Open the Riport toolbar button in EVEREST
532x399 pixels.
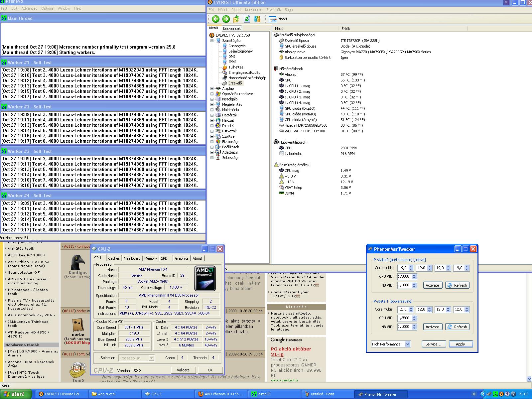coord(278,19)
